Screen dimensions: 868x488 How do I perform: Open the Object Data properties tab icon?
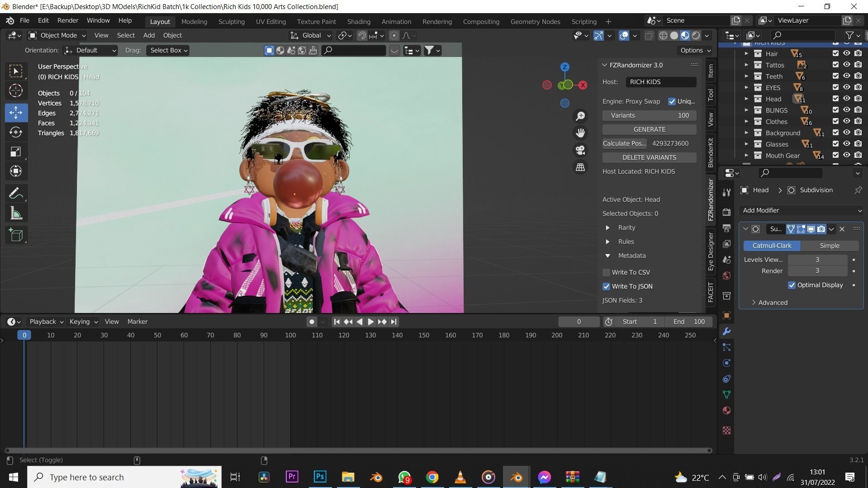coord(726,395)
